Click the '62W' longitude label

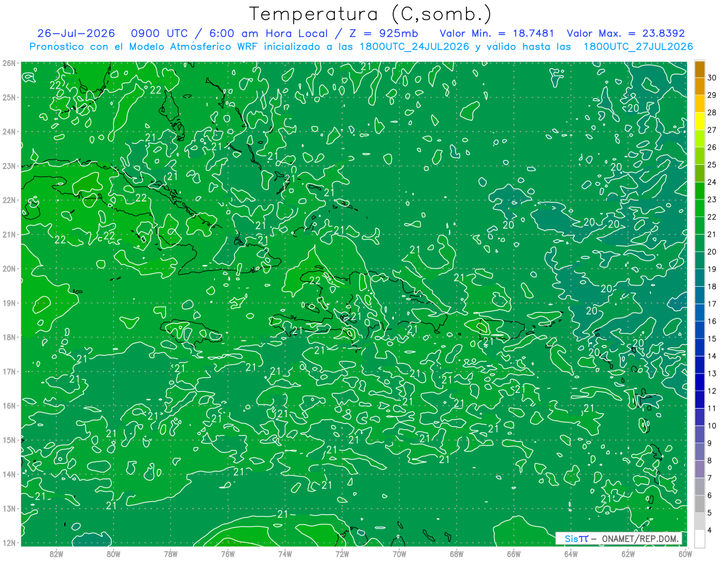[x=629, y=554]
